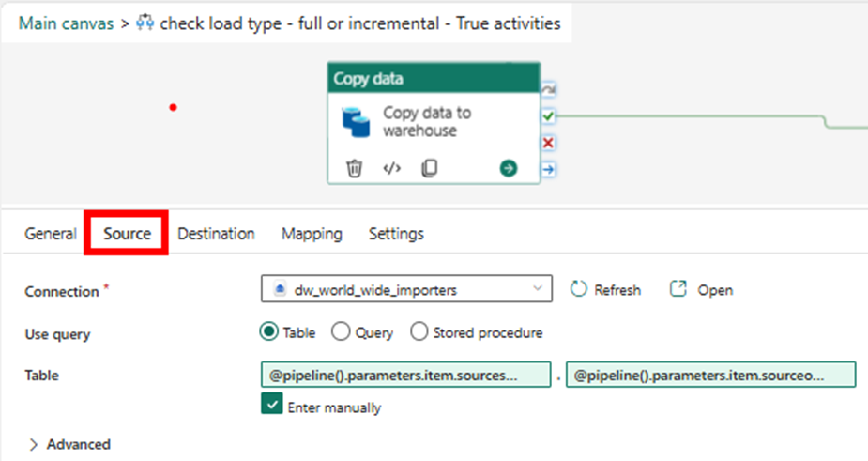Refresh the connection list

coord(606,290)
